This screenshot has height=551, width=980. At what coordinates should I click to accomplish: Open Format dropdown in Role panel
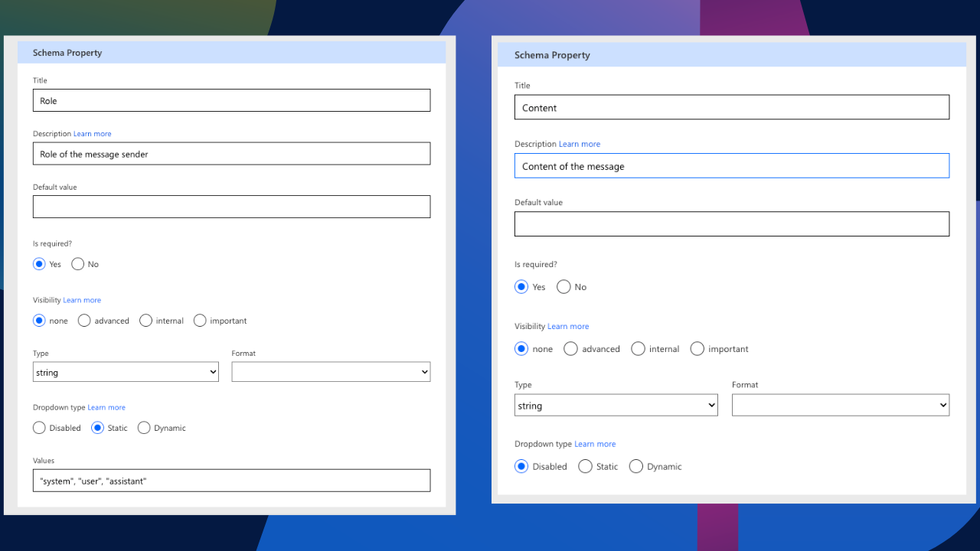click(331, 372)
